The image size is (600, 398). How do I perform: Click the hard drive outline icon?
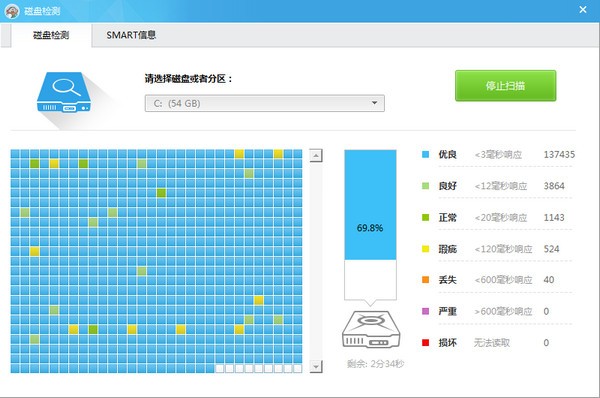[x=370, y=329]
